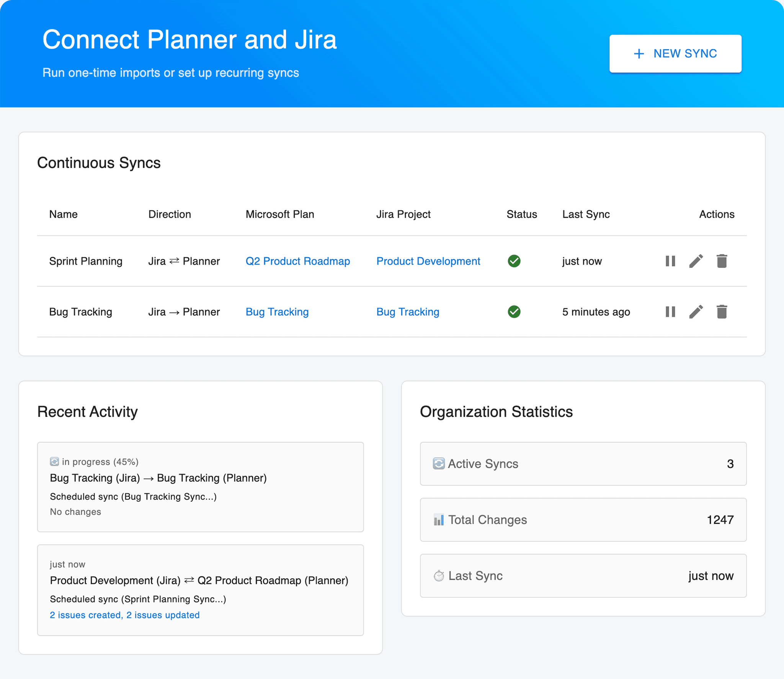This screenshot has width=784, height=679.
Task: Open the Bug Tracking Jira project
Action: point(408,312)
